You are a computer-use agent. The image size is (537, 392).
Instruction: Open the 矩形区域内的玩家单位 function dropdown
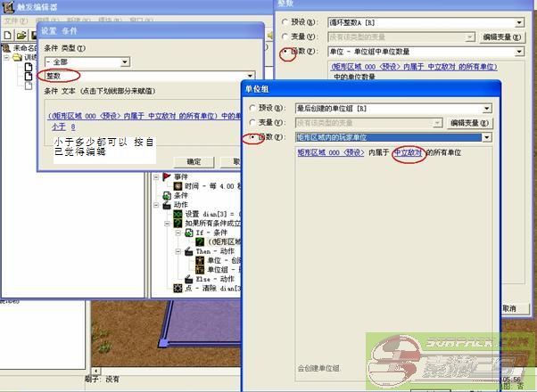point(486,138)
